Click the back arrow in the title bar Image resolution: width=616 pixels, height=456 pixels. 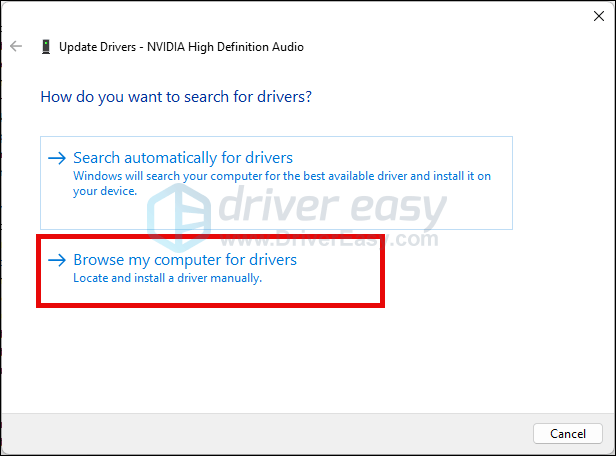click(16, 46)
